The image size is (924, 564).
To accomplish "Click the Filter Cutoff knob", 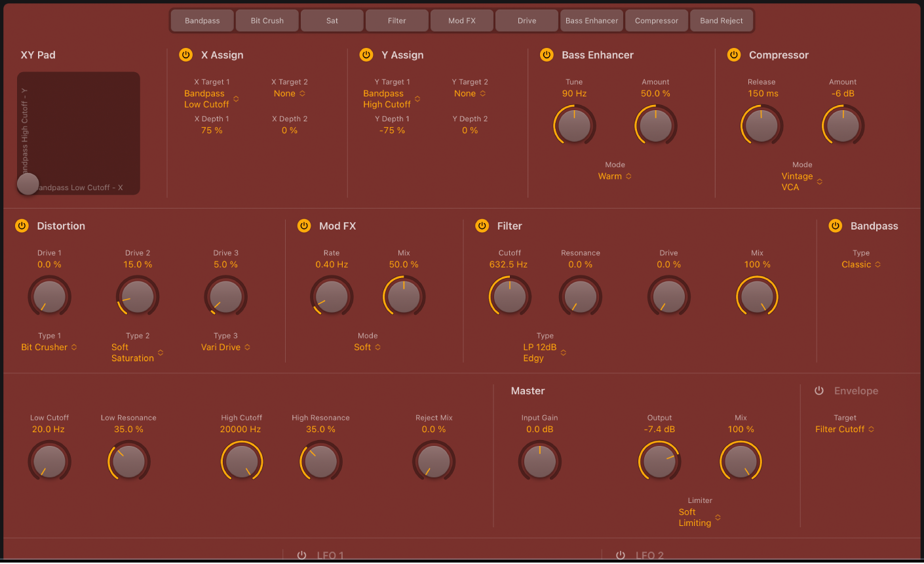I will (x=509, y=296).
